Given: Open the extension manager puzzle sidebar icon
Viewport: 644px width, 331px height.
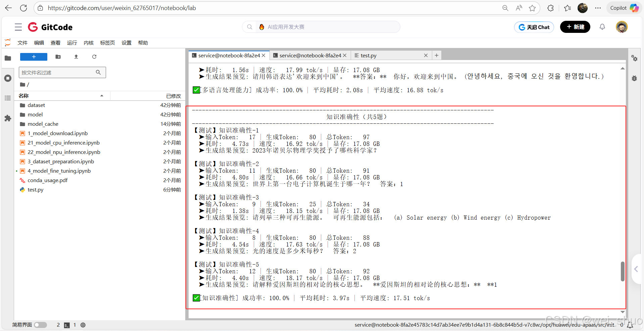Looking at the screenshot, I should [8, 118].
